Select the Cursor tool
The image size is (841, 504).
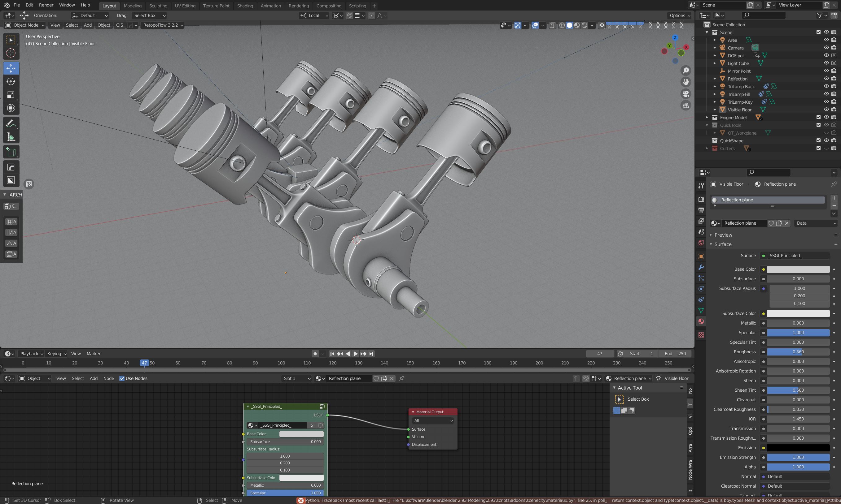click(x=11, y=53)
